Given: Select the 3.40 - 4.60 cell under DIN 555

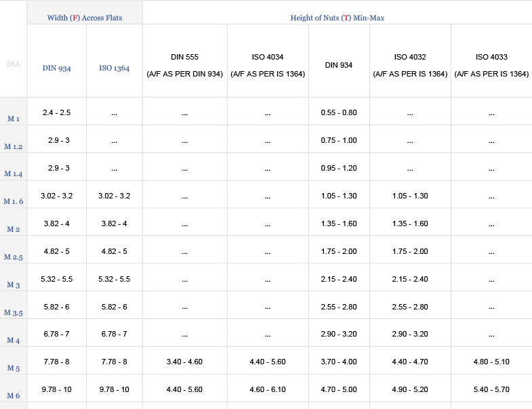Looking at the screenshot, I should pyautogui.click(x=184, y=362).
